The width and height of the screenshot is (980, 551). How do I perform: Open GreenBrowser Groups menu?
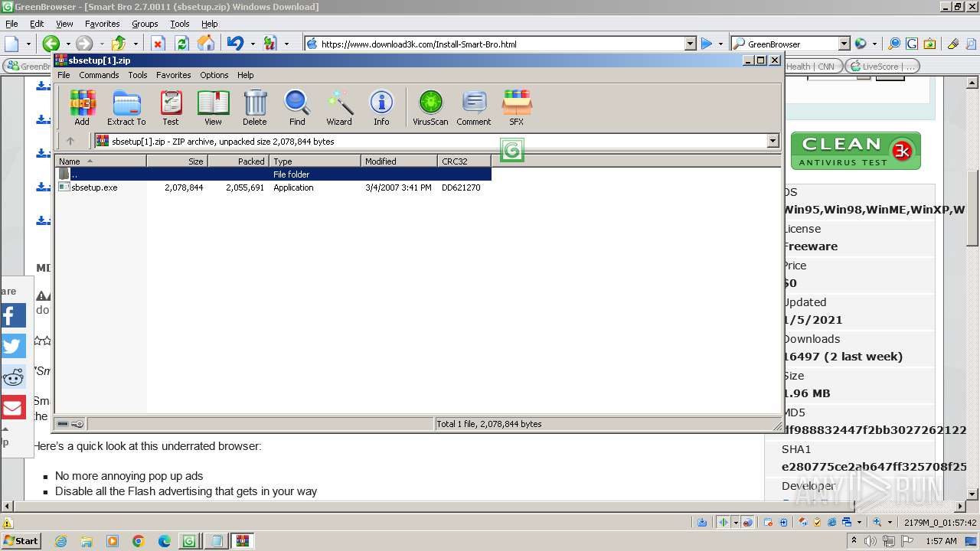click(145, 24)
